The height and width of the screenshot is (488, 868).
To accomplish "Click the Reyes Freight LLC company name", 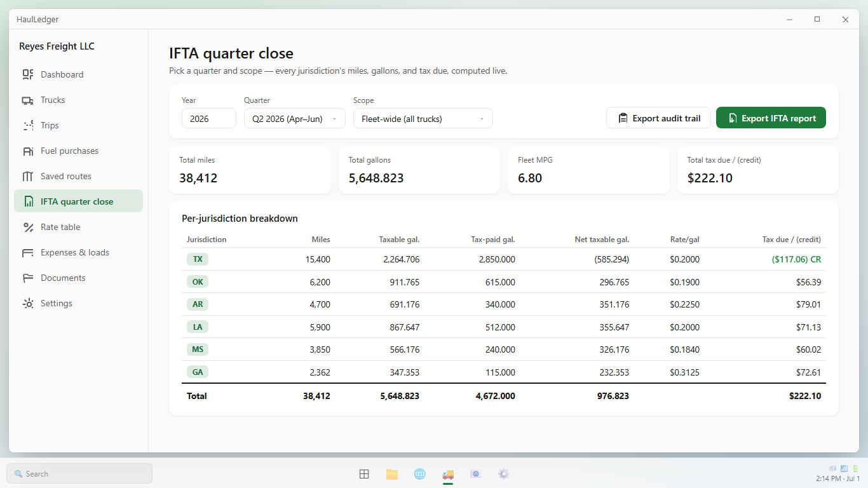I will (x=57, y=46).
